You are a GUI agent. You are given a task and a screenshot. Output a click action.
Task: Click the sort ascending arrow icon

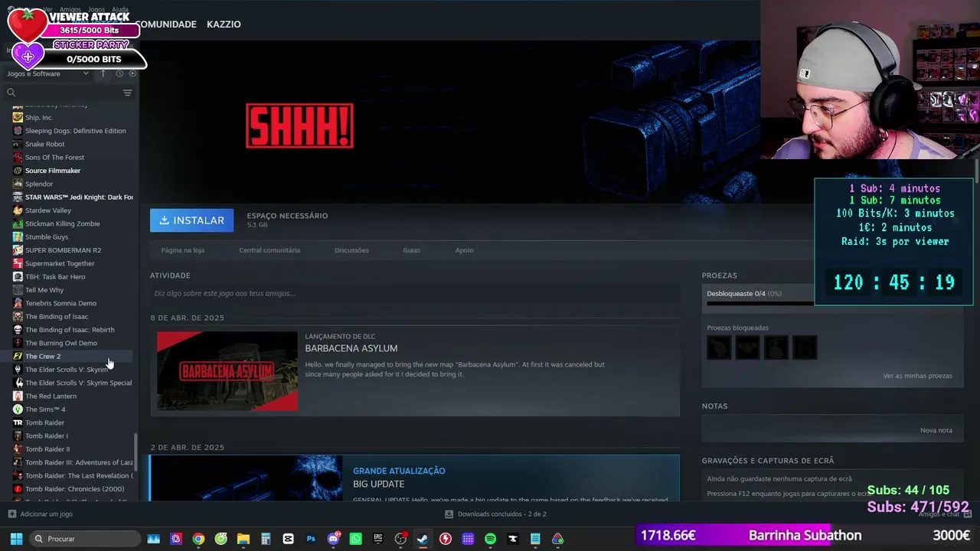pos(103,73)
